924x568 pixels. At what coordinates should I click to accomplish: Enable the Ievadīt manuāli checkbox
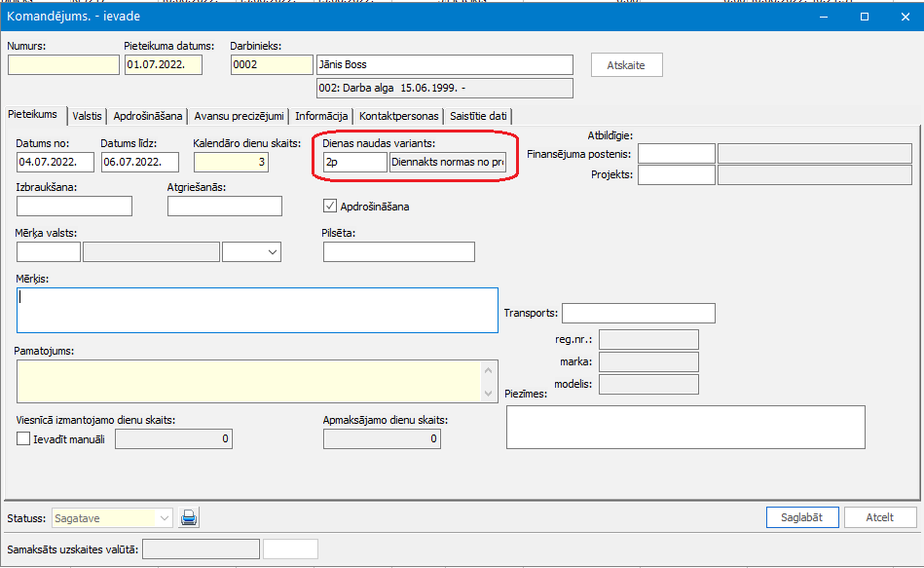coord(23,438)
